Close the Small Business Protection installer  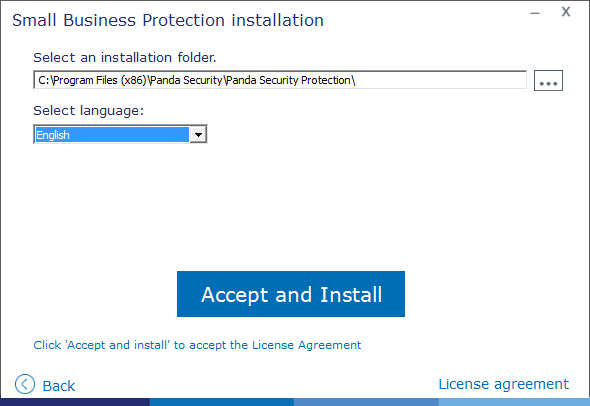point(566,12)
